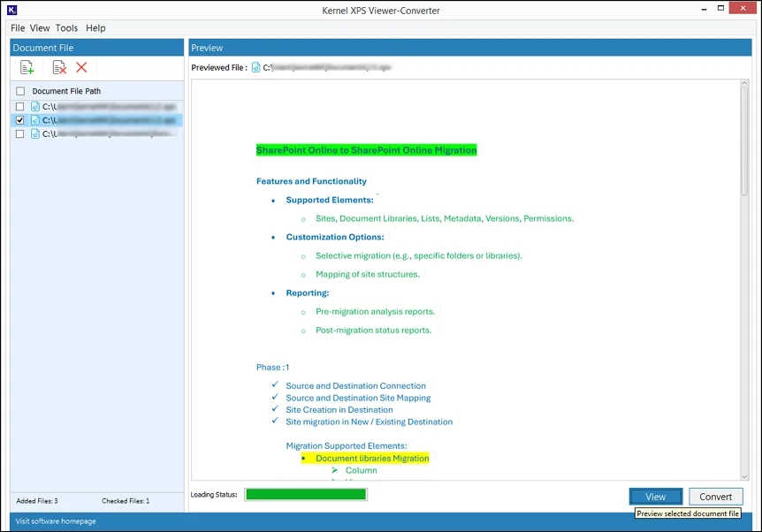Open the View menu

pyautogui.click(x=39, y=27)
